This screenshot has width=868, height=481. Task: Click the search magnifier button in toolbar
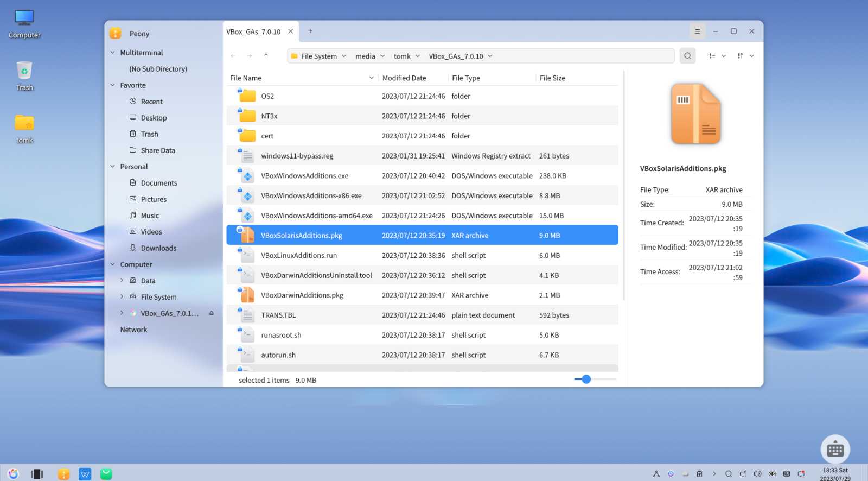click(687, 56)
